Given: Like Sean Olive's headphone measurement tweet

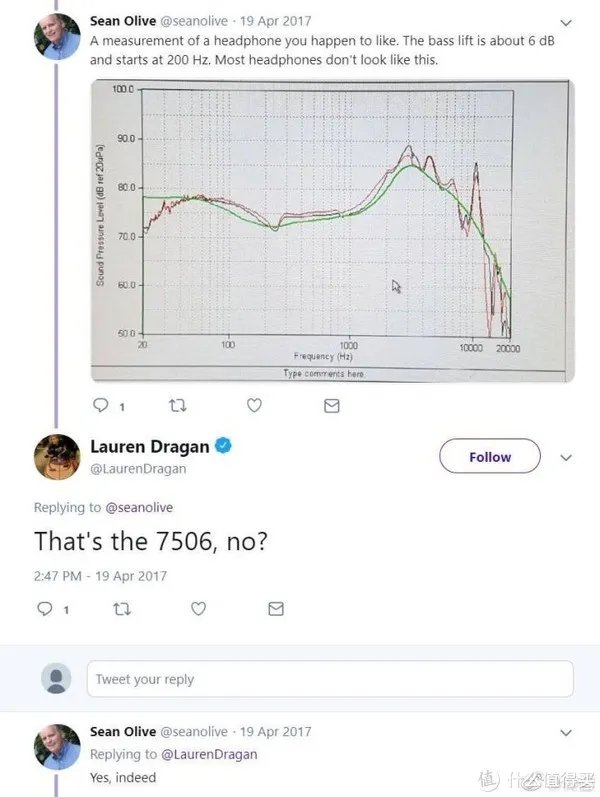Looking at the screenshot, I should click(254, 406).
